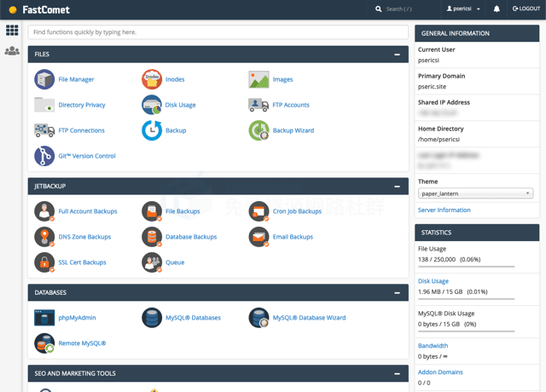This screenshot has width=546, height=392.
Task: Collapse the Files section
Action: [397, 55]
